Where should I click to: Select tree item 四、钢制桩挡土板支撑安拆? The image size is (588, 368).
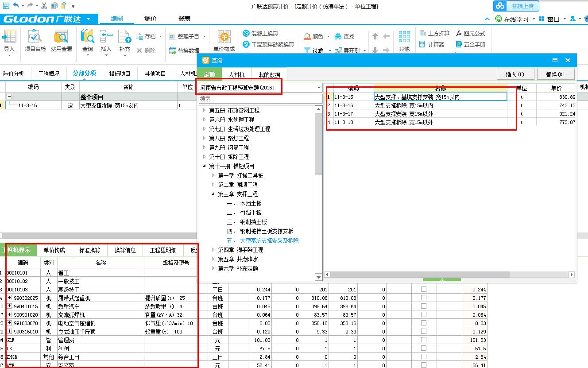(x=260, y=231)
